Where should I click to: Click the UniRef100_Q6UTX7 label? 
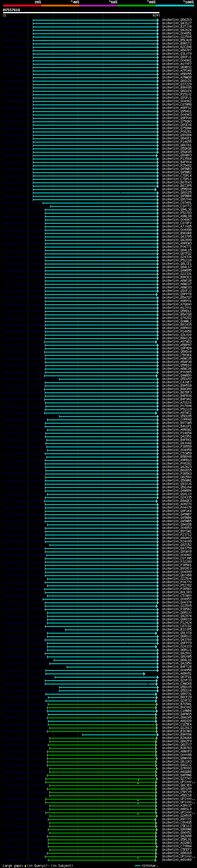point(177,745)
